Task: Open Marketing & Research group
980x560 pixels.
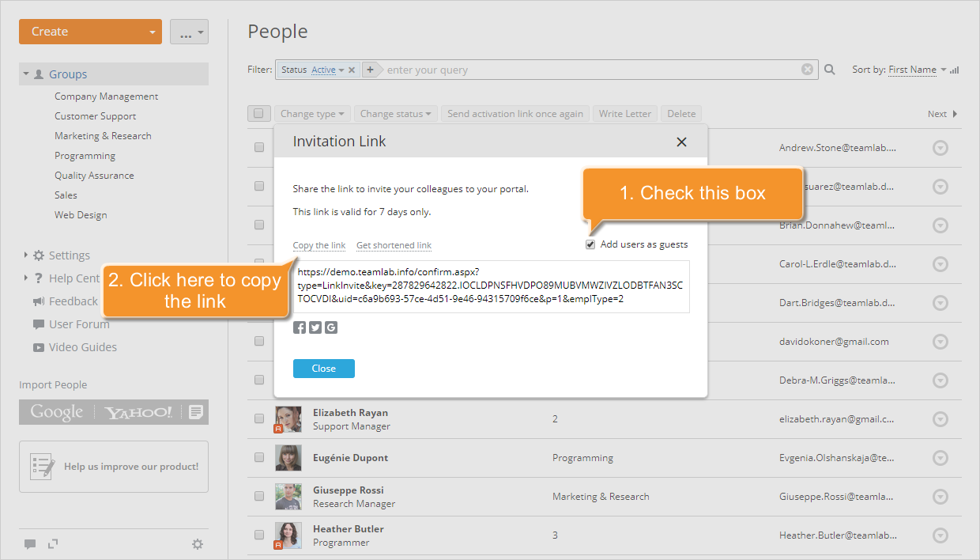Action: pyautogui.click(x=103, y=136)
